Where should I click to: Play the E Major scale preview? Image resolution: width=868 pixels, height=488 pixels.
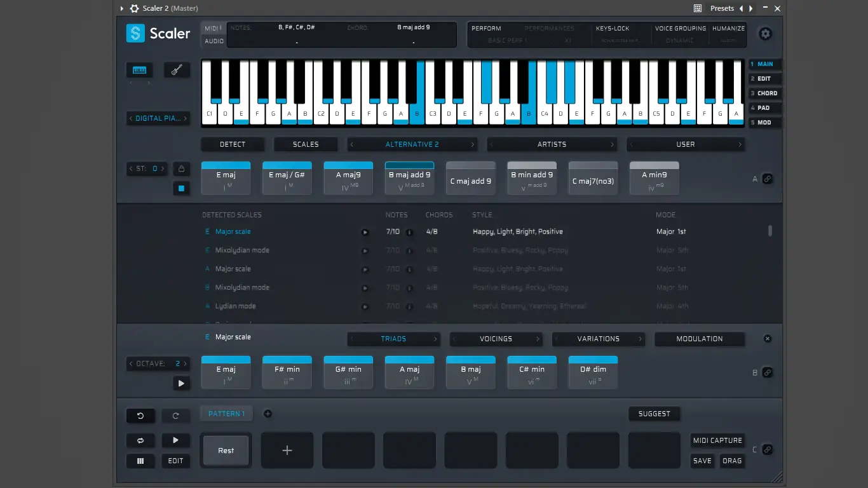365,232
